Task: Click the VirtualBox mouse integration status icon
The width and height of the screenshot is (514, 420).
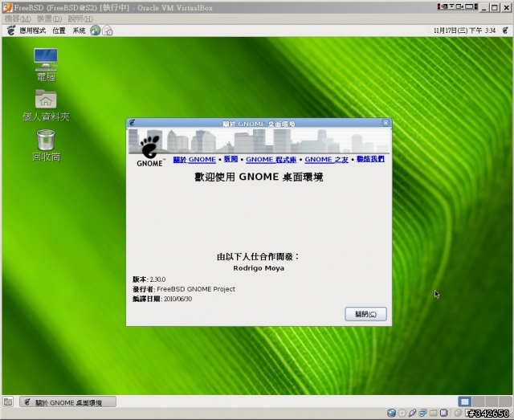Action: [459, 413]
